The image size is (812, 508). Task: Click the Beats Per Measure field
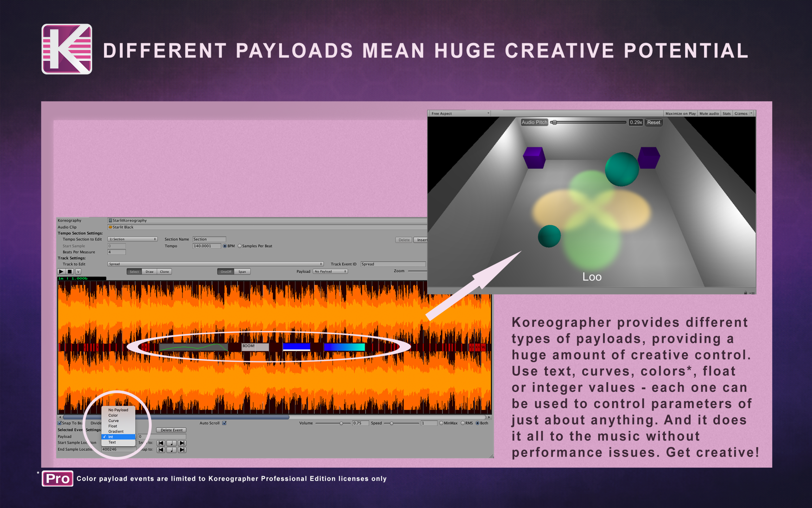coord(117,252)
